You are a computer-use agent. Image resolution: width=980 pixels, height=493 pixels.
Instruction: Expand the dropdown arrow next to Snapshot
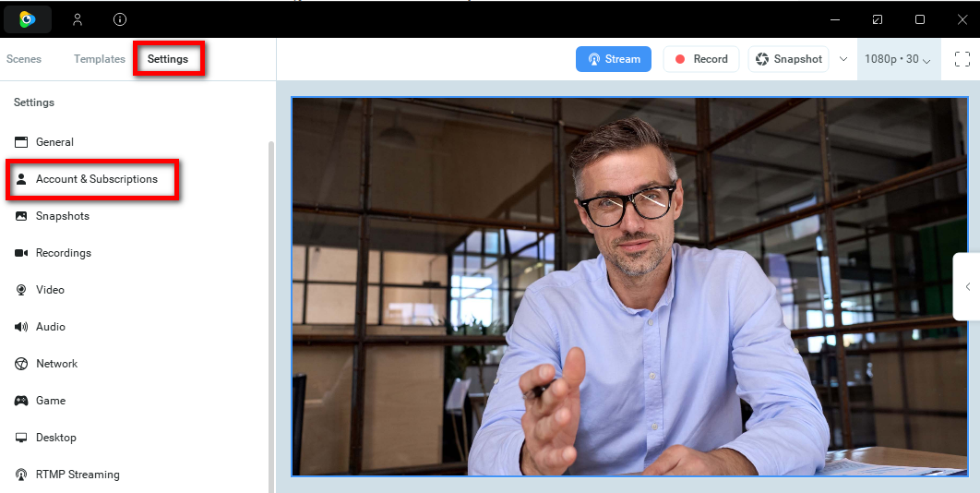[x=843, y=59]
